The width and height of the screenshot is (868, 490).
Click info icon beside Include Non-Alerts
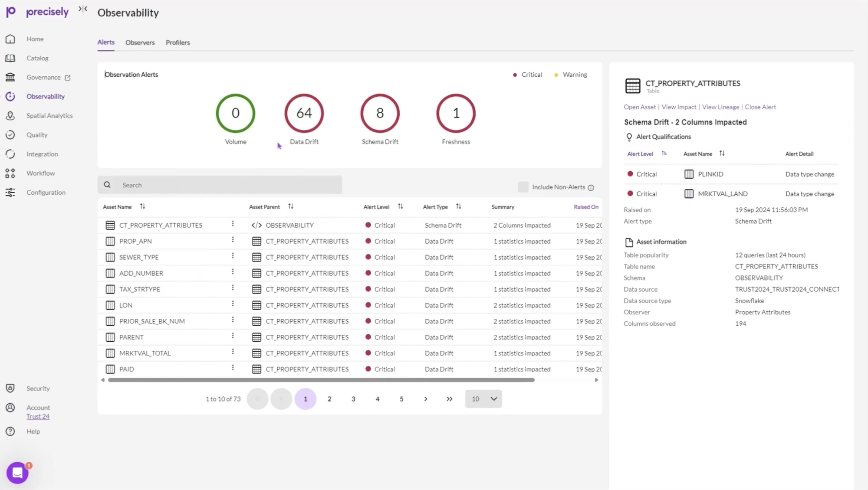pos(591,188)
